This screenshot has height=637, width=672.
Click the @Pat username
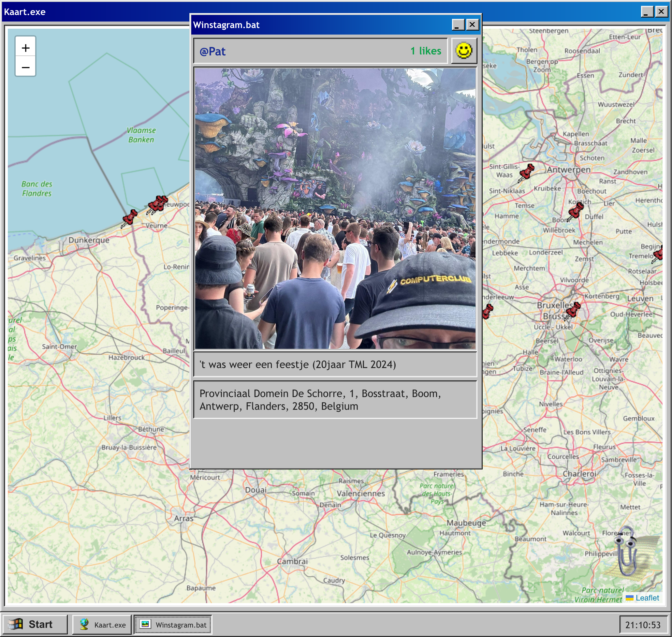point(212,51)
